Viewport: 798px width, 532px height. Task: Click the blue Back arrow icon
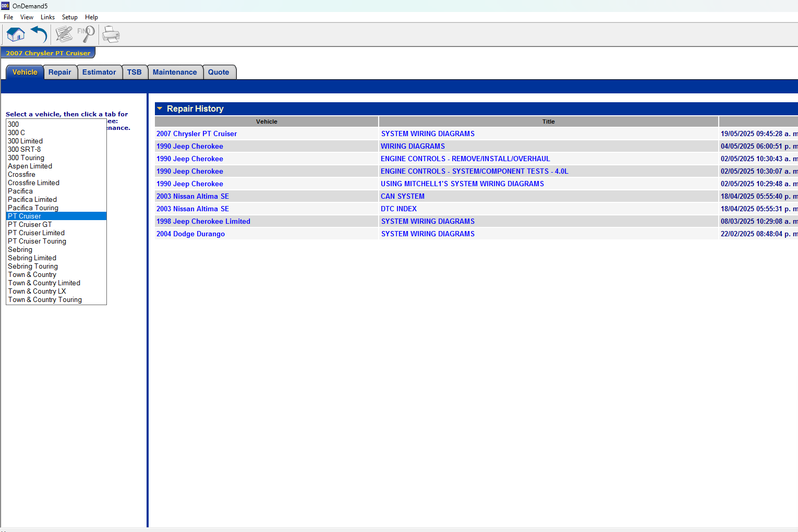(x=39, y=35)
